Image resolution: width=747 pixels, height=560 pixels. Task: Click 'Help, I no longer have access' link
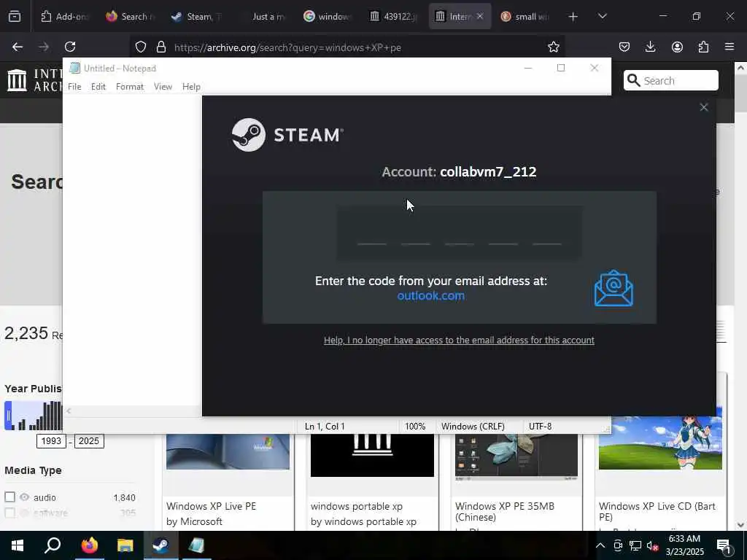click(x=459, y=340)
